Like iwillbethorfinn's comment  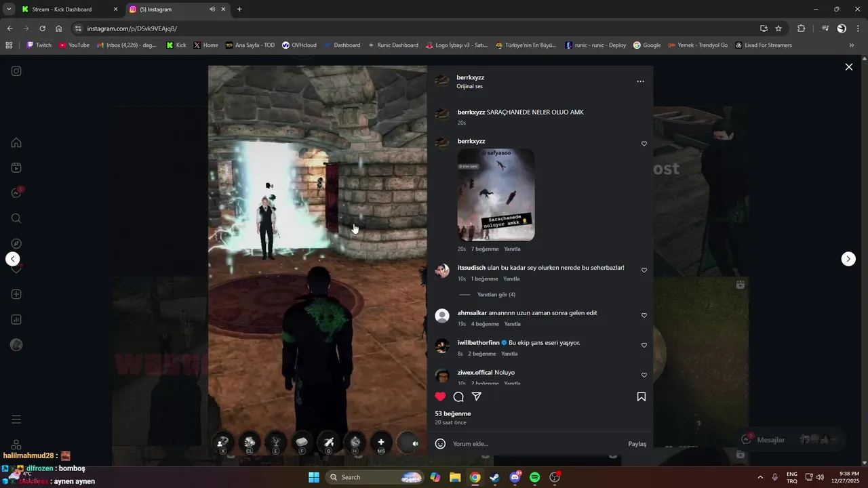tap(644, 345)
